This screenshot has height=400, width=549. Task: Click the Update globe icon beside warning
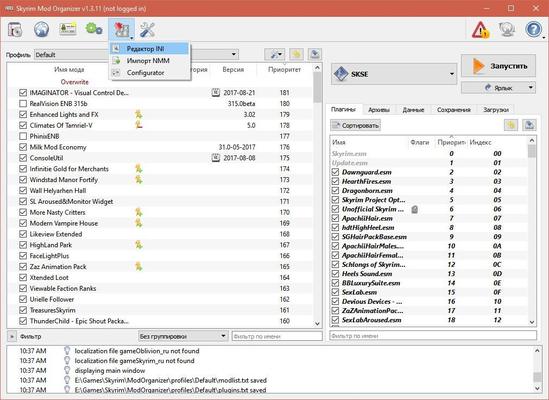[507, 30]
